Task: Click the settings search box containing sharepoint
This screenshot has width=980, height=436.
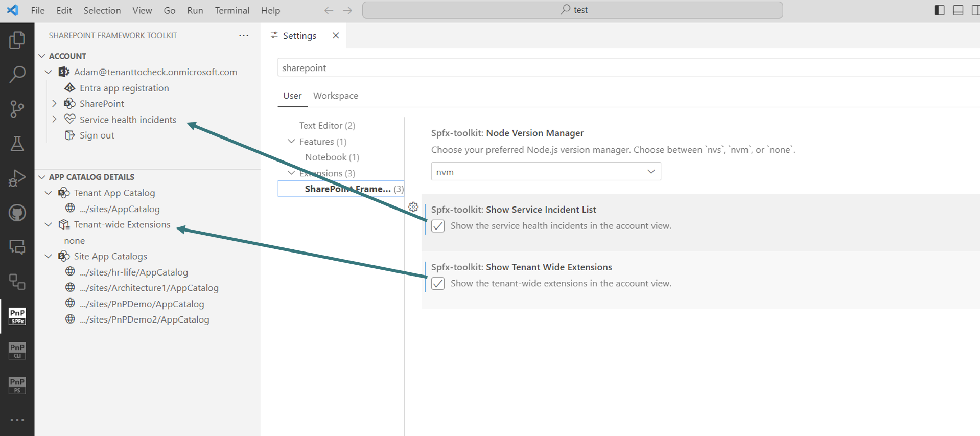Action: point(628,67)
